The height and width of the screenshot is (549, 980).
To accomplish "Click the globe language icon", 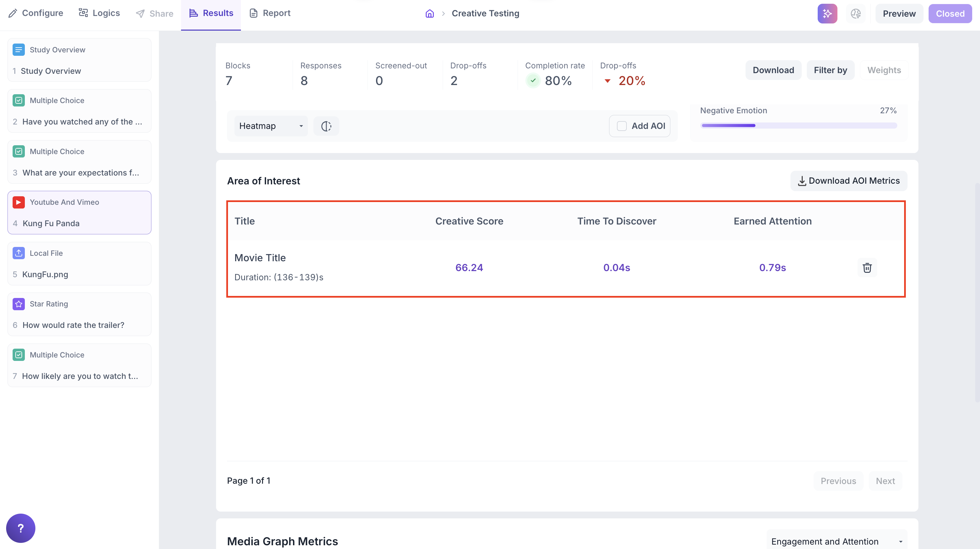I will (x=855, y=14).
